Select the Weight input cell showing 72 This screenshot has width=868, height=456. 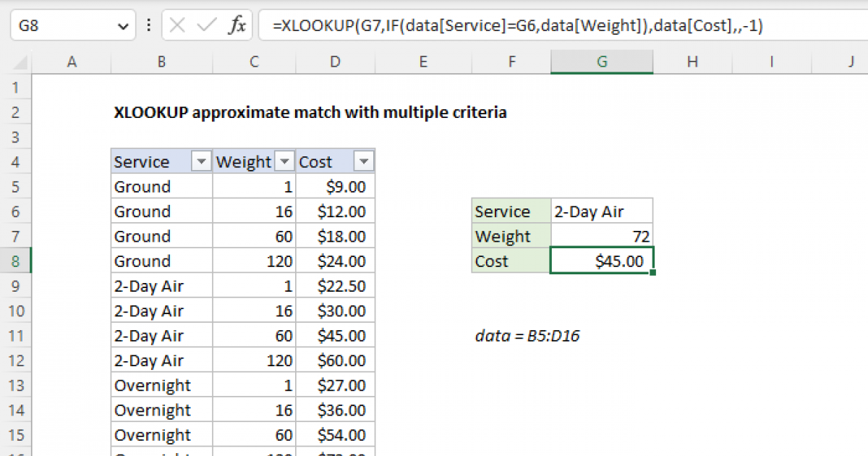(602, 236)
